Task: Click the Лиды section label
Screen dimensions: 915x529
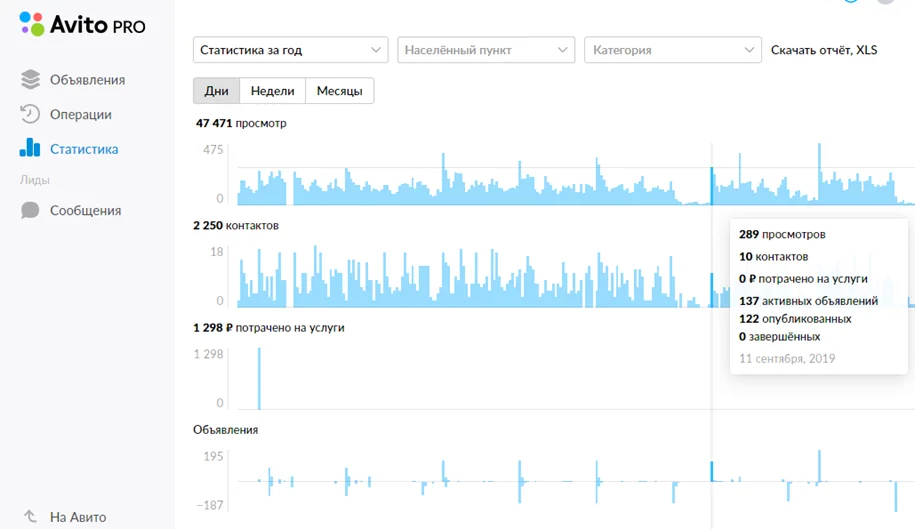Action: pos(34,180)
